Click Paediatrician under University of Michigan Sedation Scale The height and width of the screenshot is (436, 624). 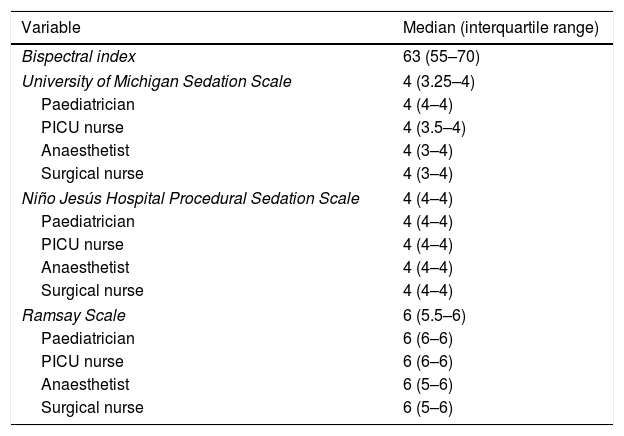tap(88, 104)
